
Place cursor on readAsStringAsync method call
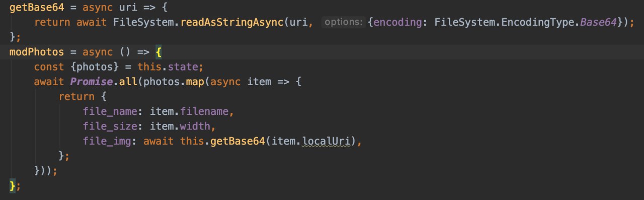coord(231,22)
